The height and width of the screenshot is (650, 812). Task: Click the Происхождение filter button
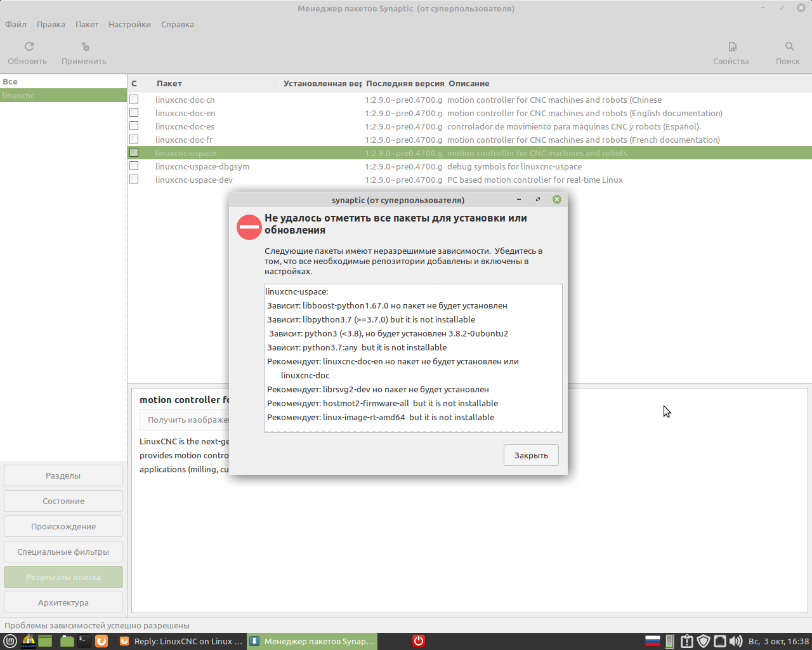(x=63, y=526)
